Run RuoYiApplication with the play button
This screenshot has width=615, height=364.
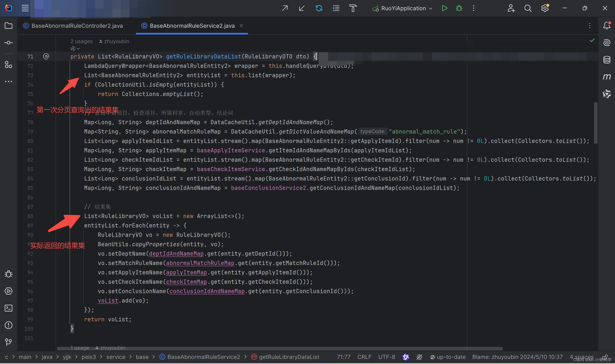pos(444,8)
